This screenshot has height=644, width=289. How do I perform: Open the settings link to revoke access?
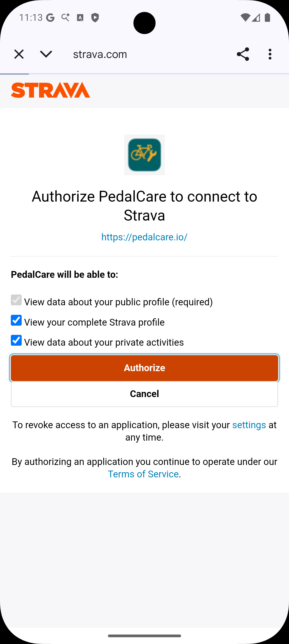(249, 425)
